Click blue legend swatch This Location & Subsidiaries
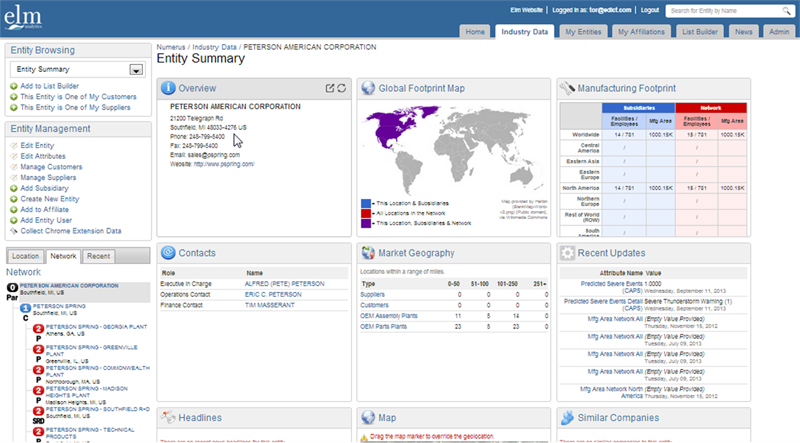 (366, 204)
